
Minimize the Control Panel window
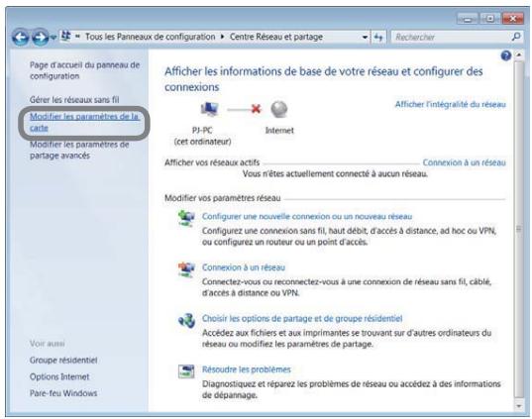468,19
